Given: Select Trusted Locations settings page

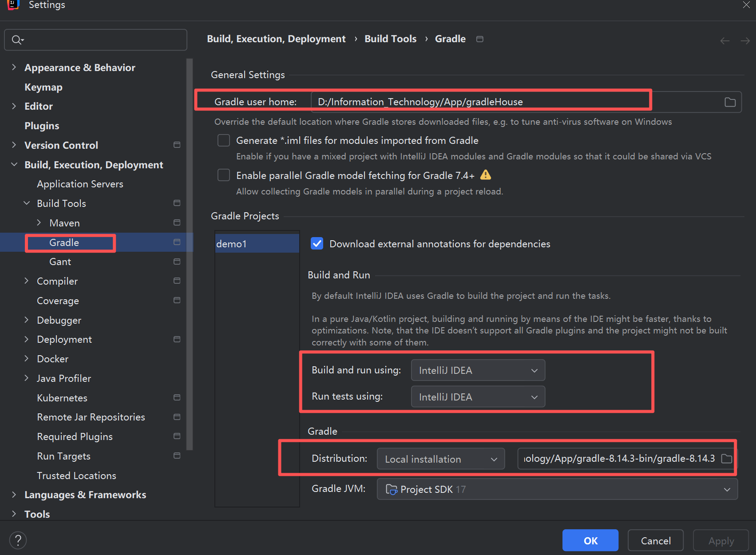Looking at the screenshot, I should (x=76, y=476).
